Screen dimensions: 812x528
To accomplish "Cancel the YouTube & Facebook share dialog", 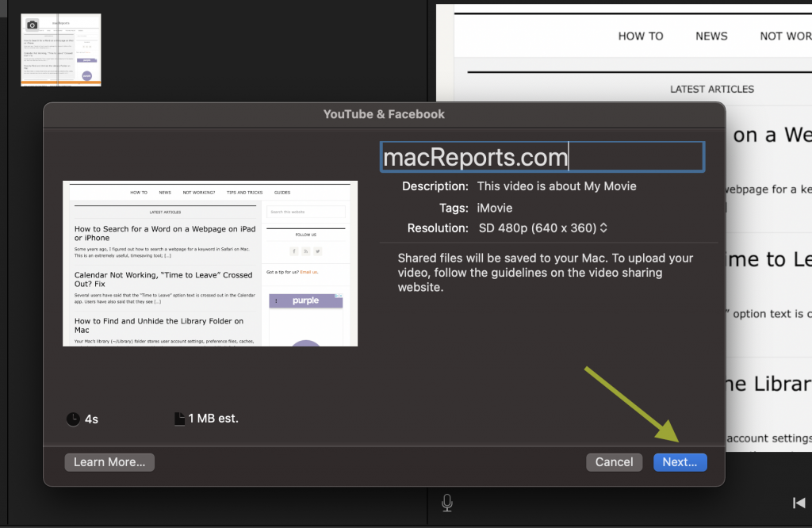I will 615,462.
